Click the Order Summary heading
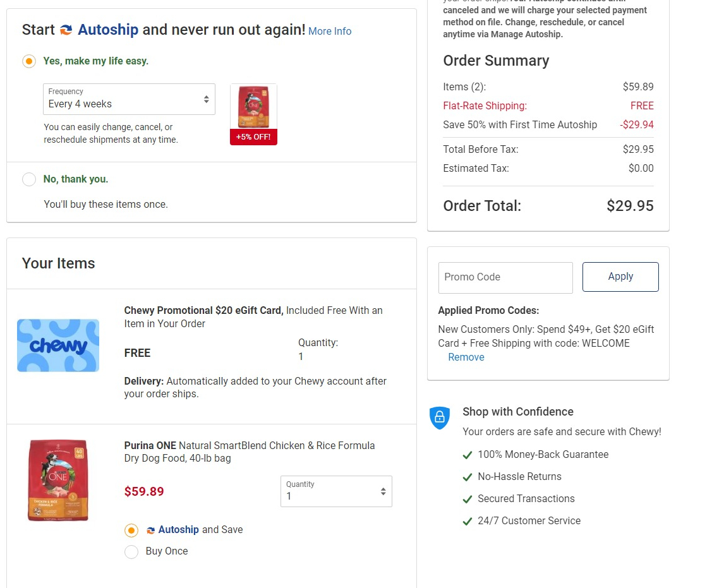The width and height of the screenshot is (712, 588). [495, 61]
